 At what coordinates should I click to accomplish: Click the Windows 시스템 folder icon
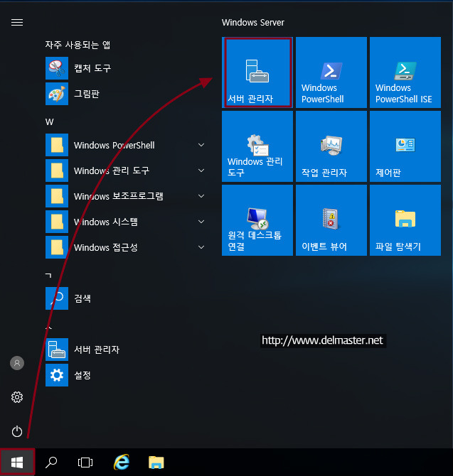(x=57, y=222)
